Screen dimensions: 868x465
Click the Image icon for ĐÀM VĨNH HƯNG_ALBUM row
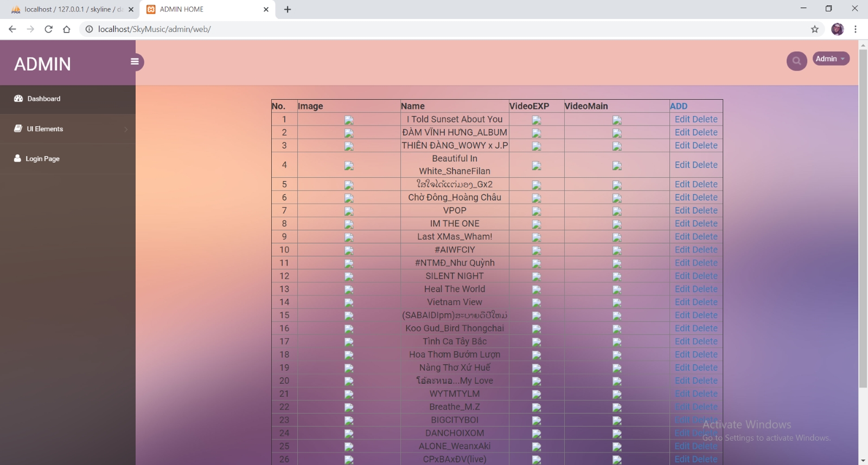349,133
